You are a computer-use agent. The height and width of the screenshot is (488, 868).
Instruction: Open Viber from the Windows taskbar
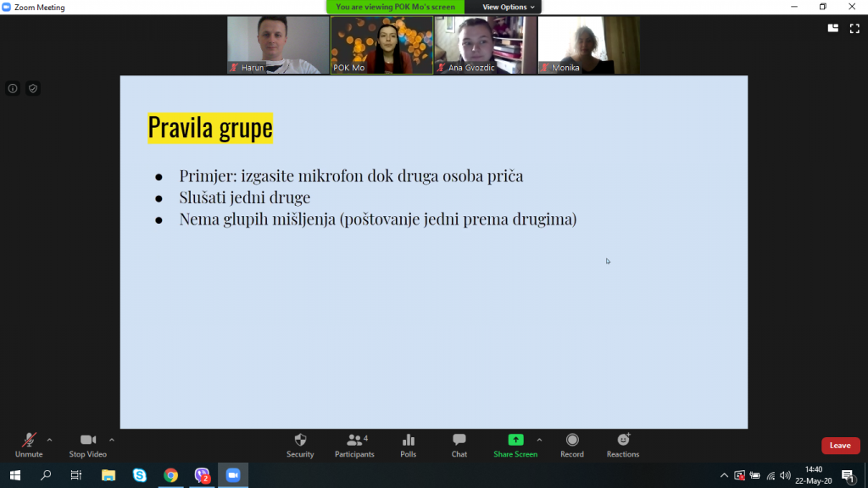(202, 475)
